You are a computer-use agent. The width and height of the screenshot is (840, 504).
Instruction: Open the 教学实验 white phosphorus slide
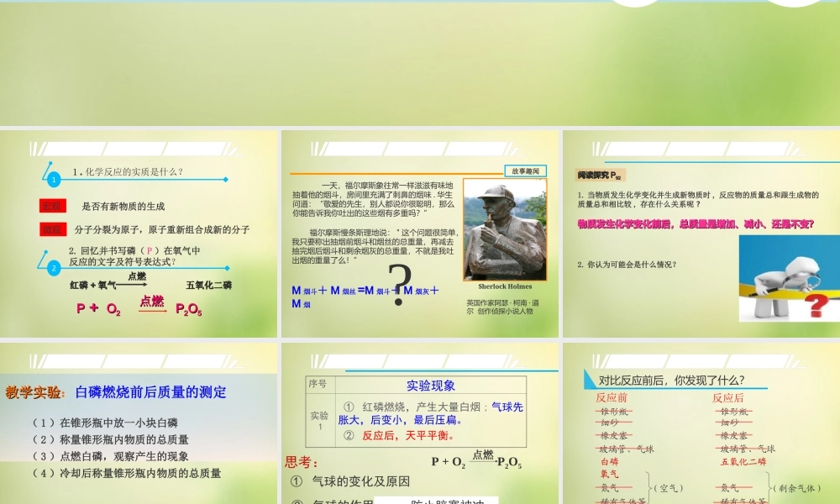coord(140,420)
